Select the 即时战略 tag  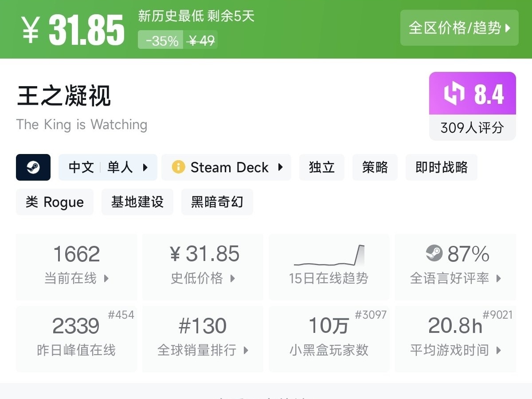[441, 167]
